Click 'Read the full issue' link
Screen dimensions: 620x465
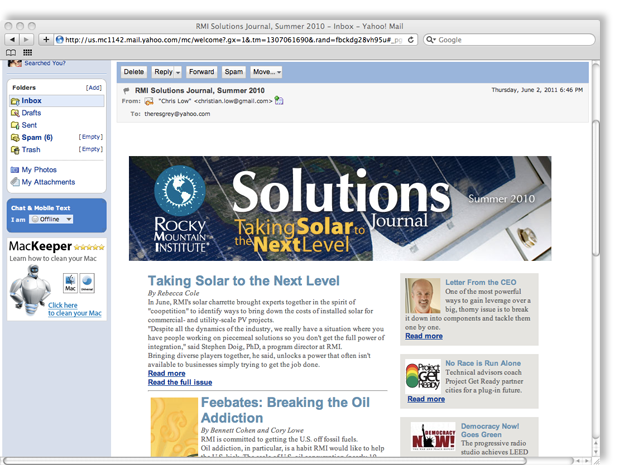tap(180, 382)
